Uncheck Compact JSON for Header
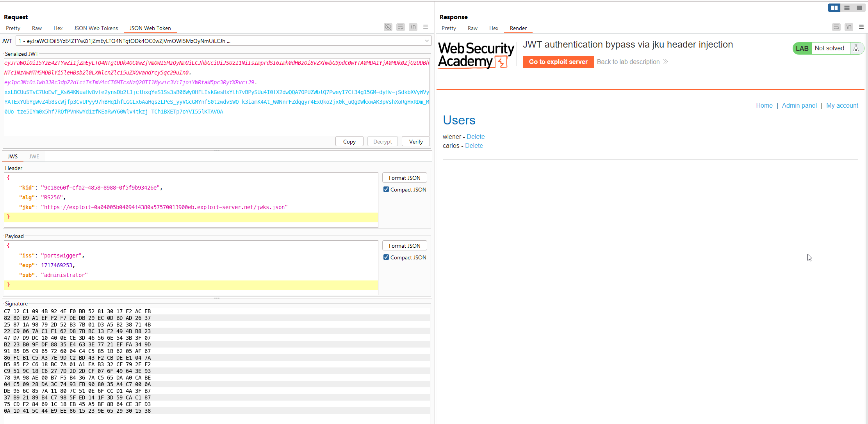 pos(386,190)
